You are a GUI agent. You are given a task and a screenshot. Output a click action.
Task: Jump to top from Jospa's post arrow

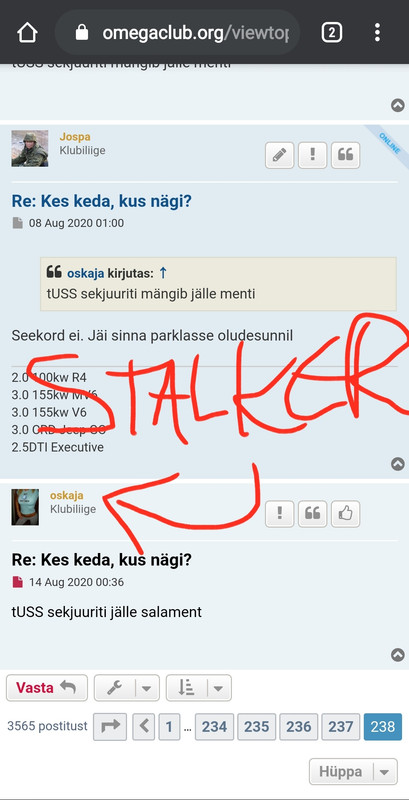coord(398,464)
